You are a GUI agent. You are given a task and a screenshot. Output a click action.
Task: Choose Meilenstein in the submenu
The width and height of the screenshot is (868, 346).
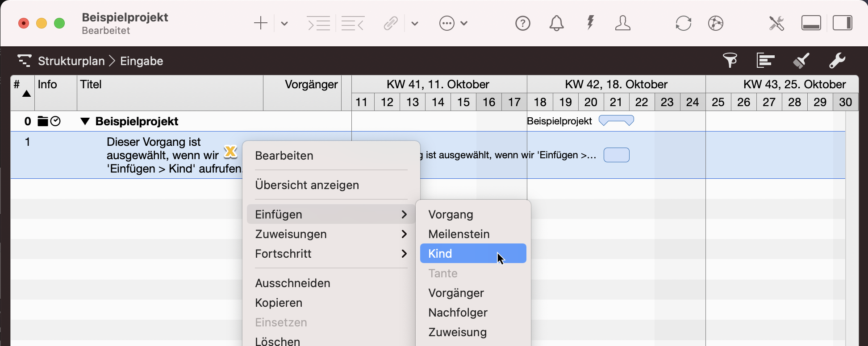click(x=459, y=234)
